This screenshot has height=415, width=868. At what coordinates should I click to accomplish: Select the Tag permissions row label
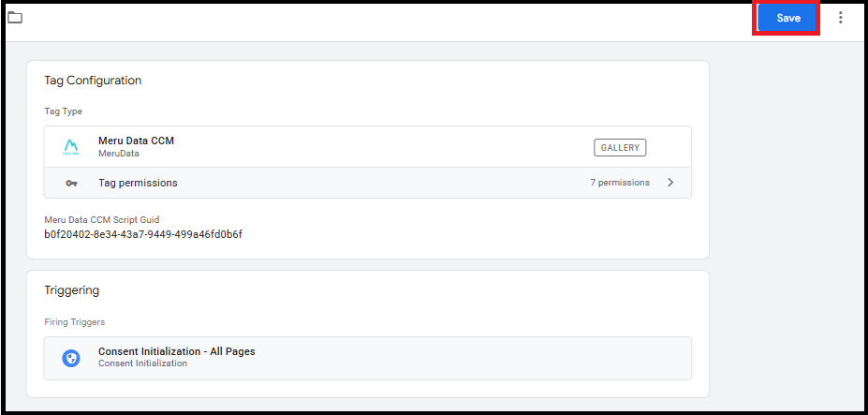(x=138, y=183)
